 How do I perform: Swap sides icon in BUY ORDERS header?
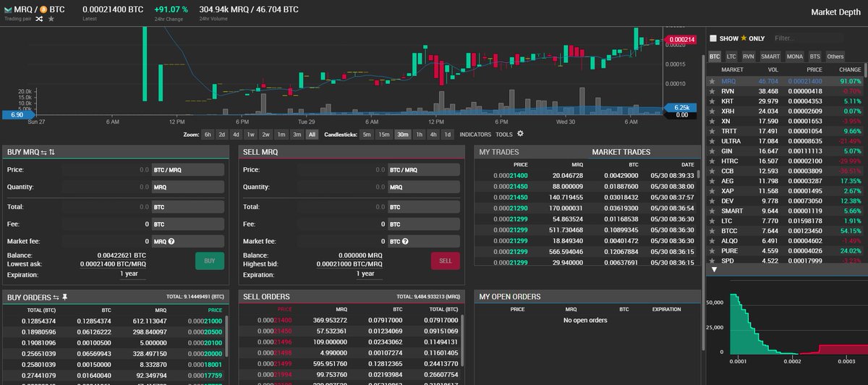click(x=56, y=297)
